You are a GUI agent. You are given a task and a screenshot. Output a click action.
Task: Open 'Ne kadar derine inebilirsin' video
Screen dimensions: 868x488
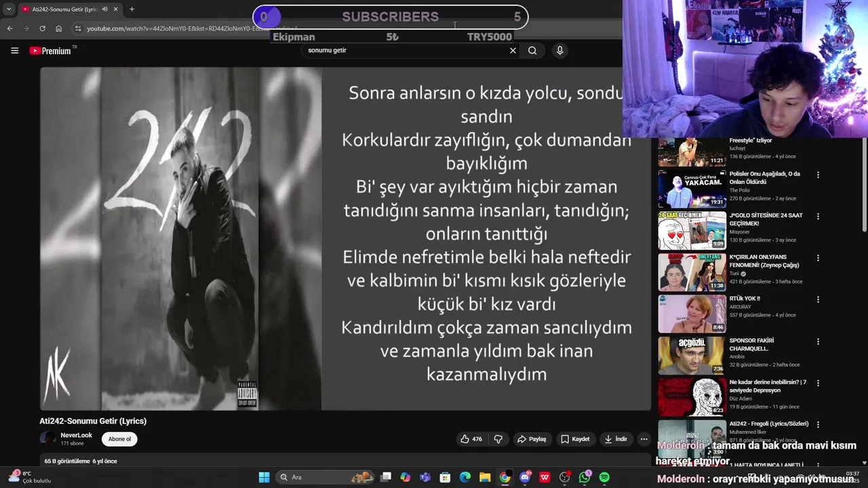click(x=692, y=396)
